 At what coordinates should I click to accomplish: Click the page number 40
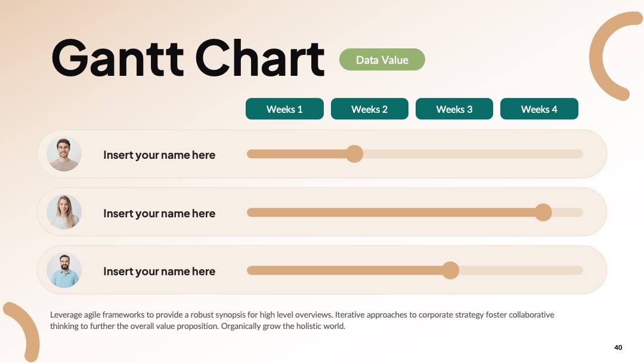[x=618, y=347]
